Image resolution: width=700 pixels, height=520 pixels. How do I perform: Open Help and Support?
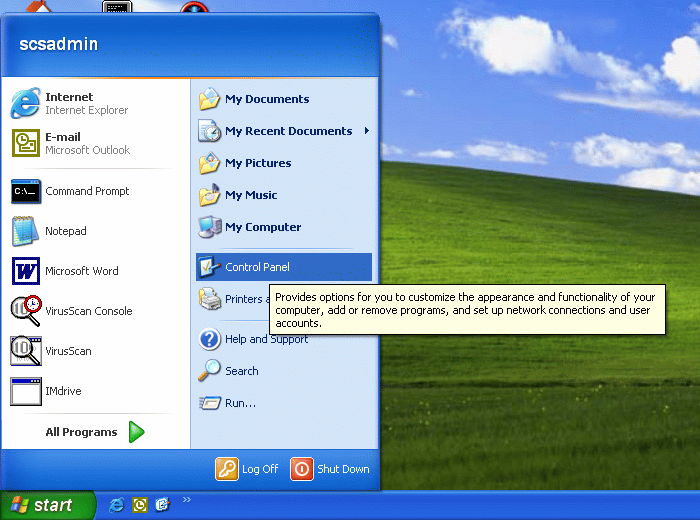266,339
